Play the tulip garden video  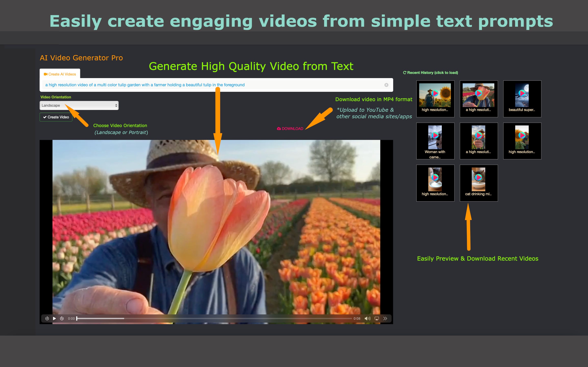(54, 318)
